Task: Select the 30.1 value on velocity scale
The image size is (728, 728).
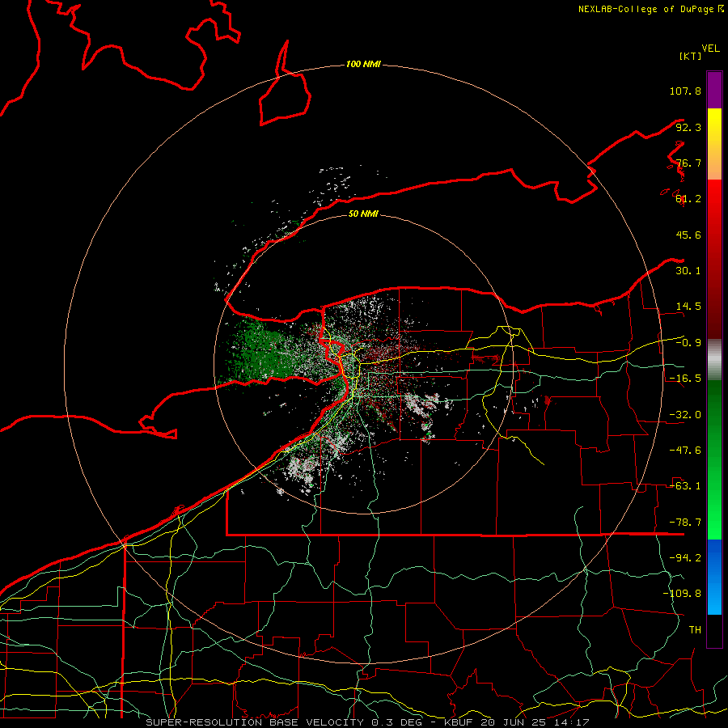Action: (688, 271)
